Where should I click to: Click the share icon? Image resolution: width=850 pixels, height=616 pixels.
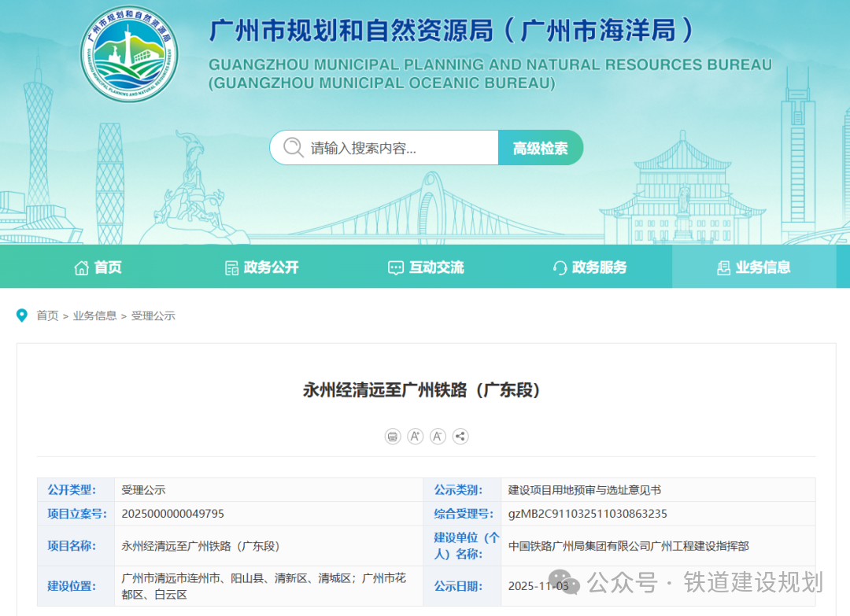click(460, 437)
